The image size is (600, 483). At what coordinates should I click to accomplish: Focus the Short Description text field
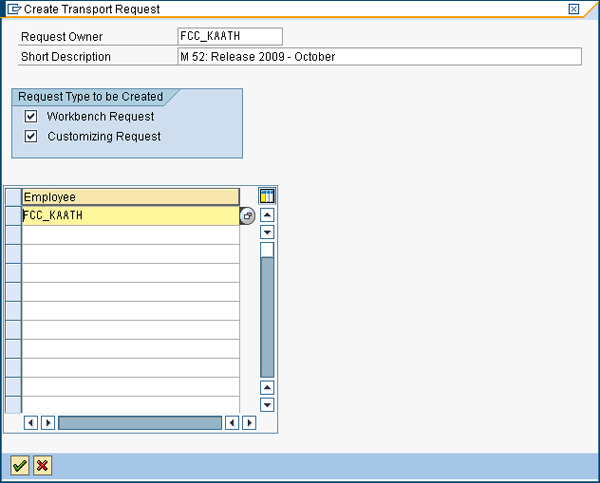(x=379, y=57)
